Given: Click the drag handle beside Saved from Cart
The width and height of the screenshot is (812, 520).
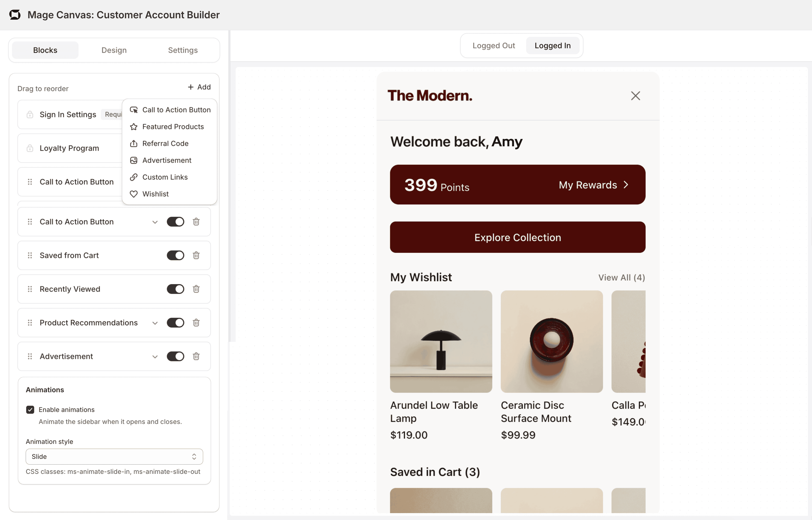Looking at the screenshot, I should (x=30, y=255).
